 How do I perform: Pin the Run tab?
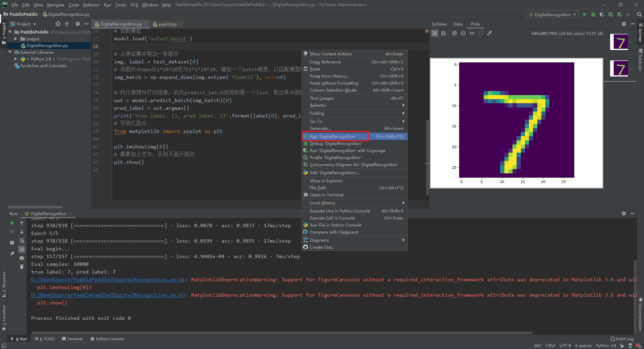(x=12, y=254)
